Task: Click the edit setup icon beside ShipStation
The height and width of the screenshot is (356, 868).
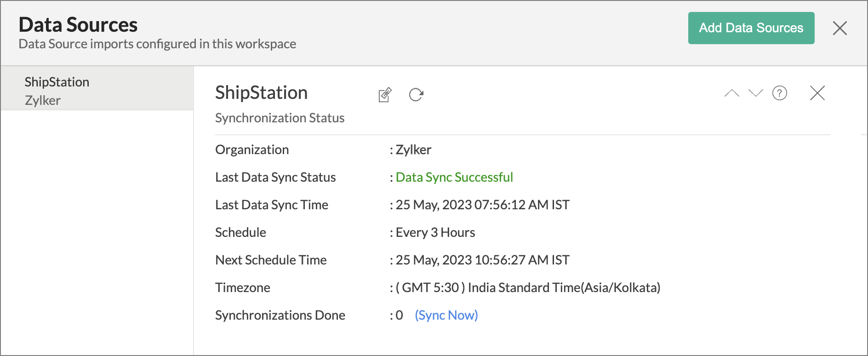Action: [385, 95]
